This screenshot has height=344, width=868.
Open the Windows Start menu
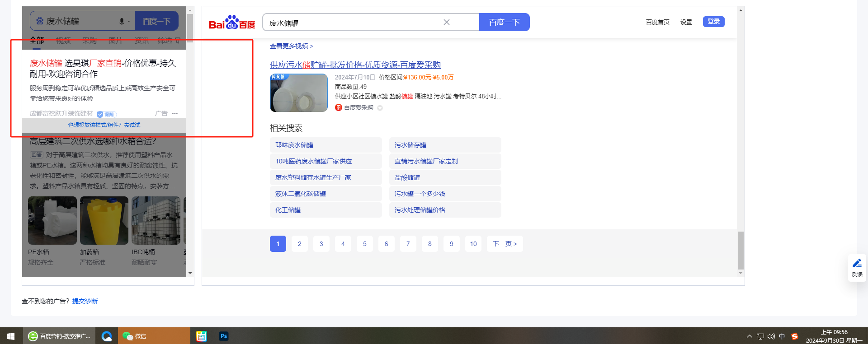11,336
